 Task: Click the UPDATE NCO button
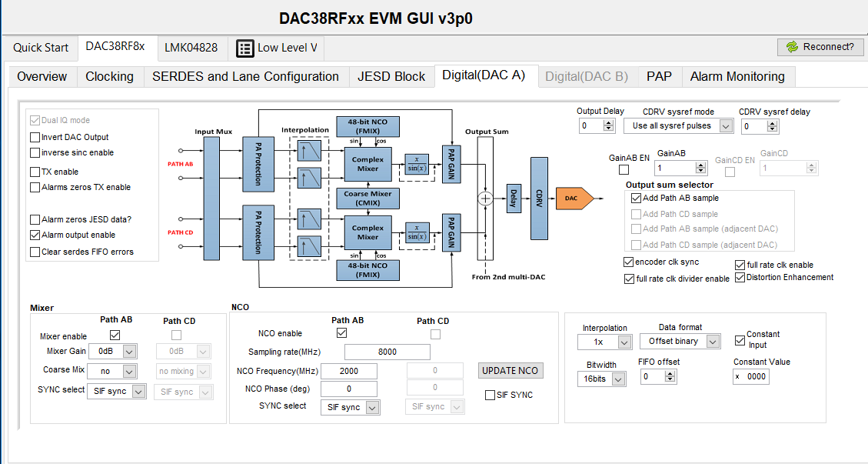click(x=510, y=371)
